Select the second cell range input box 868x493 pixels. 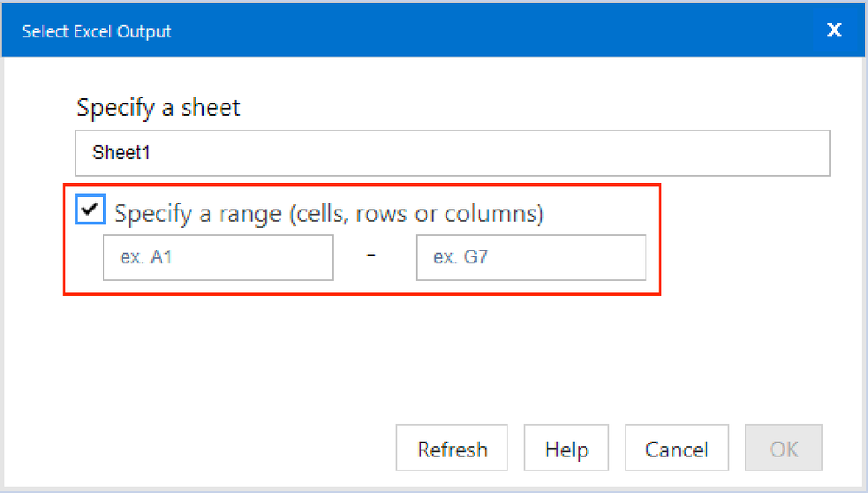[530, 258]
